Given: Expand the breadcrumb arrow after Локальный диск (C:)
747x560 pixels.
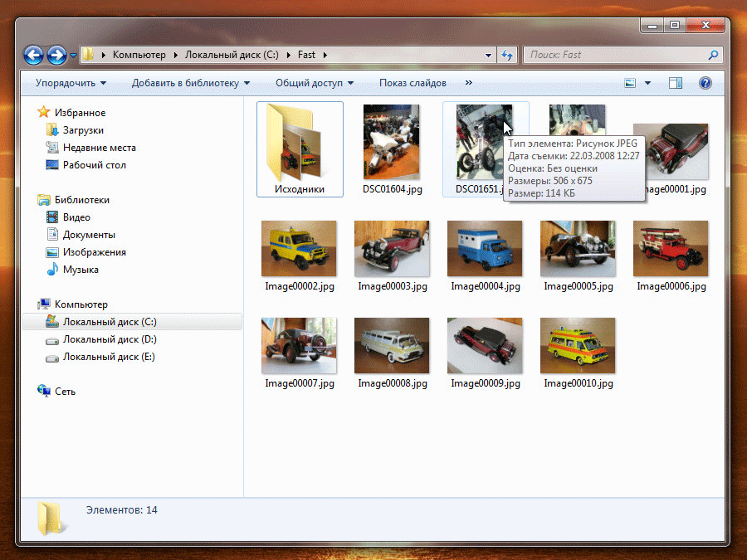Looking at the screenshot, I should [x=289, y=56].
